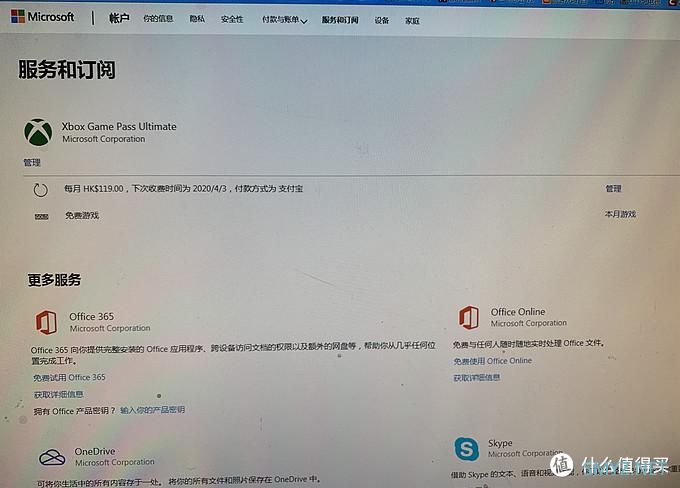Click the 每月 HK$119.00 billing text

[x=183, y=189]
